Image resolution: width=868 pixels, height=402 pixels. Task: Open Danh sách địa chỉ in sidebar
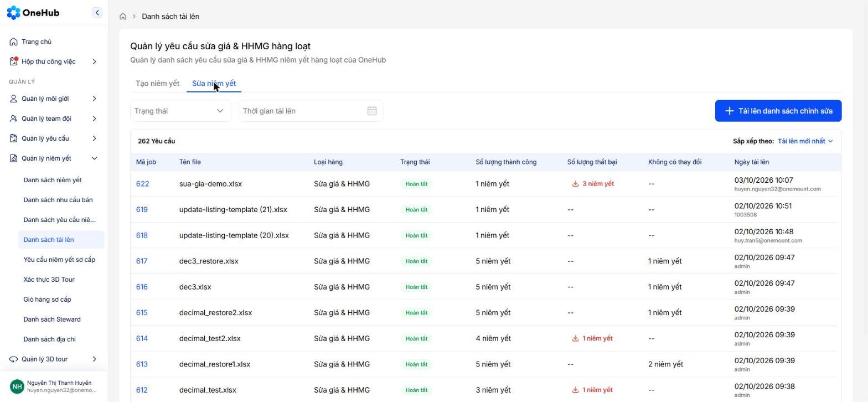49,339
